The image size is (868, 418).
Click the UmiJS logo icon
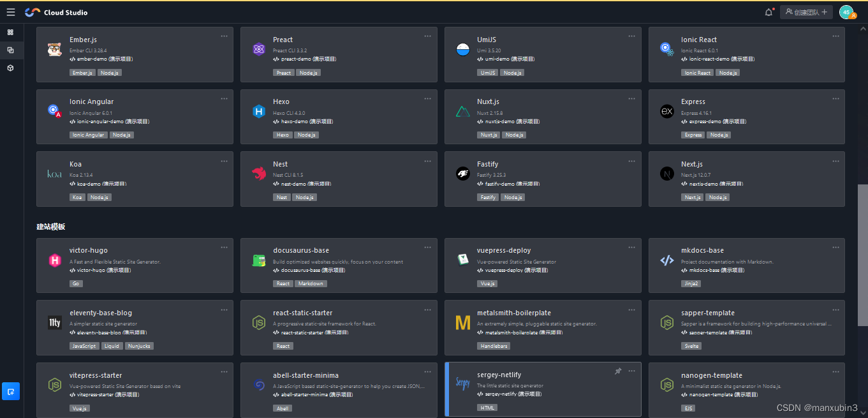462,49
